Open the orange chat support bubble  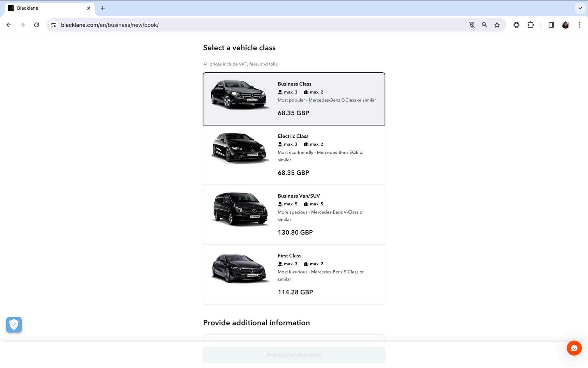(x=574, y=348)
